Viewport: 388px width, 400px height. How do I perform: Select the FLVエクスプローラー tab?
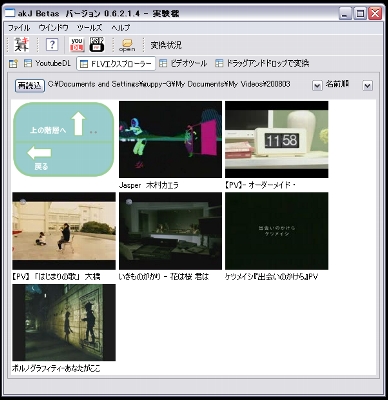[x=116, y=64]
